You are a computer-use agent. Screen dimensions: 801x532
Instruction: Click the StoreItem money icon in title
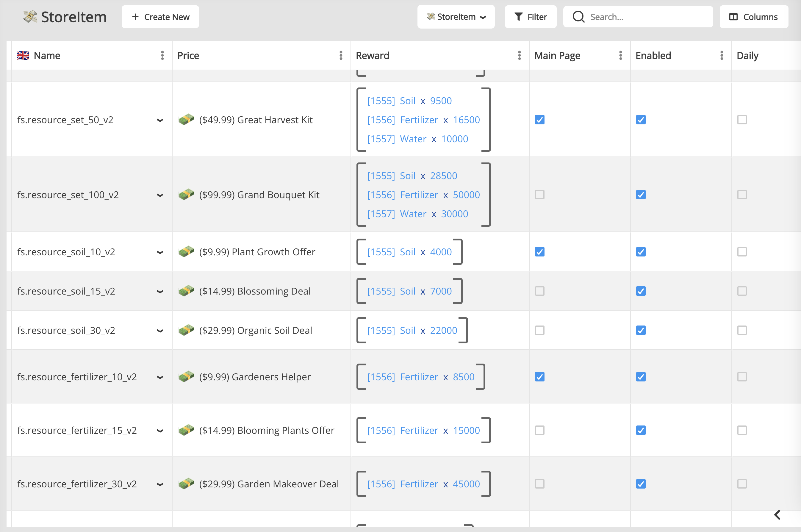click(x=30, y=17)
